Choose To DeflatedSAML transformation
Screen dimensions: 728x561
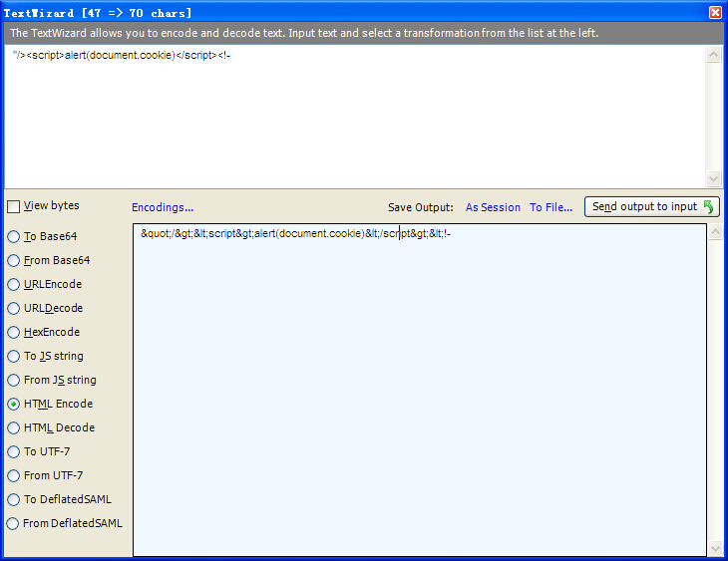pyautogui.click(x=14, y=500)
